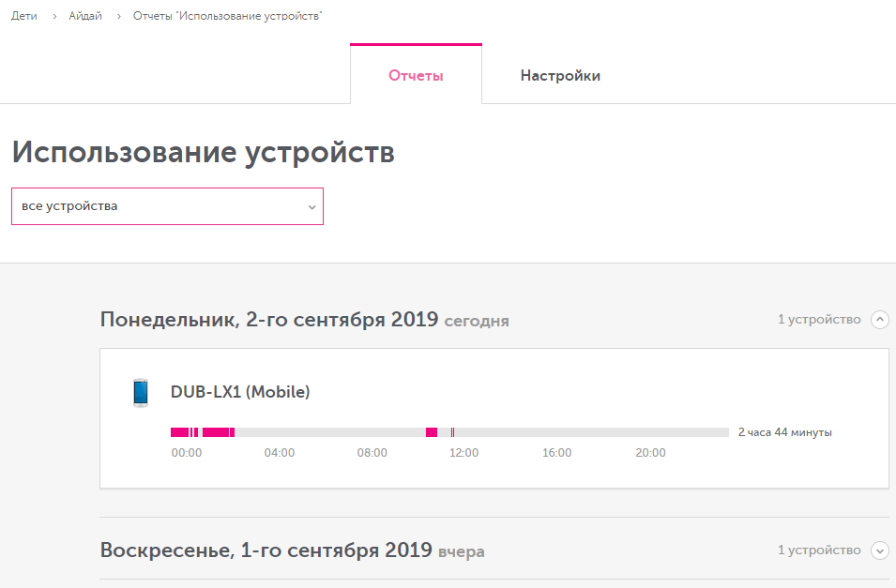Click the DUB-LX1 (Mobile) device name

coord(238,392)
